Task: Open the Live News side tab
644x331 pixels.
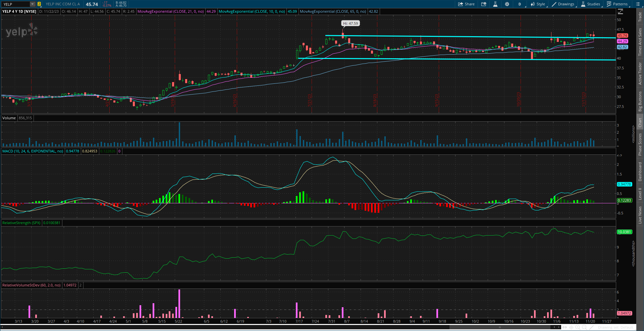Action: point(640,215)
